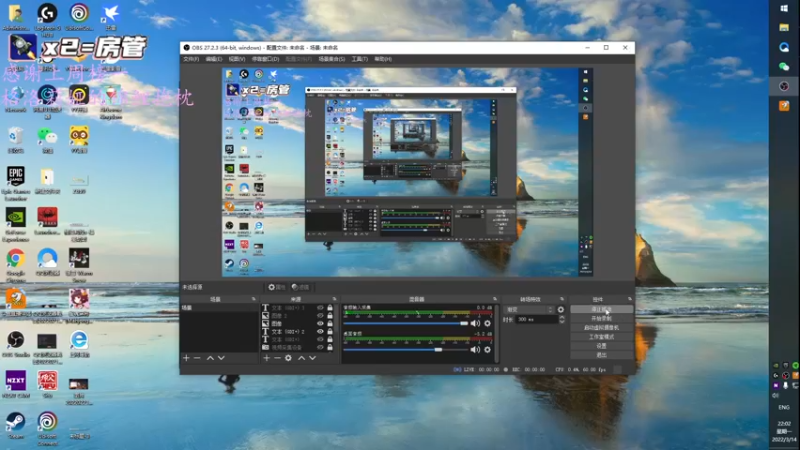The height and width of the screenshot is (450, 800).
Task: Remove selected scene with the minus icon
Action: 197,358
